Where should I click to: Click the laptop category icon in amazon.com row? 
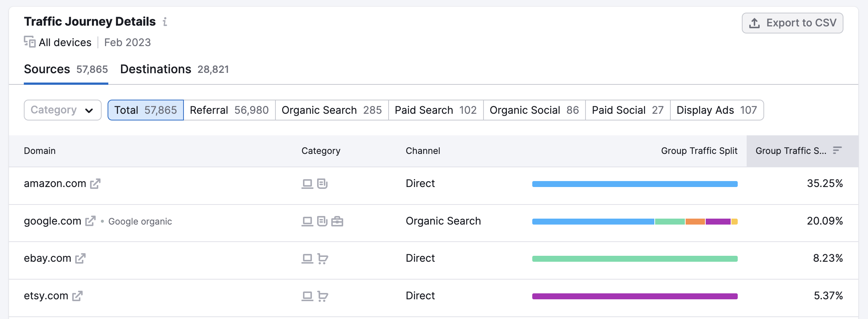(x=307, y=184)
